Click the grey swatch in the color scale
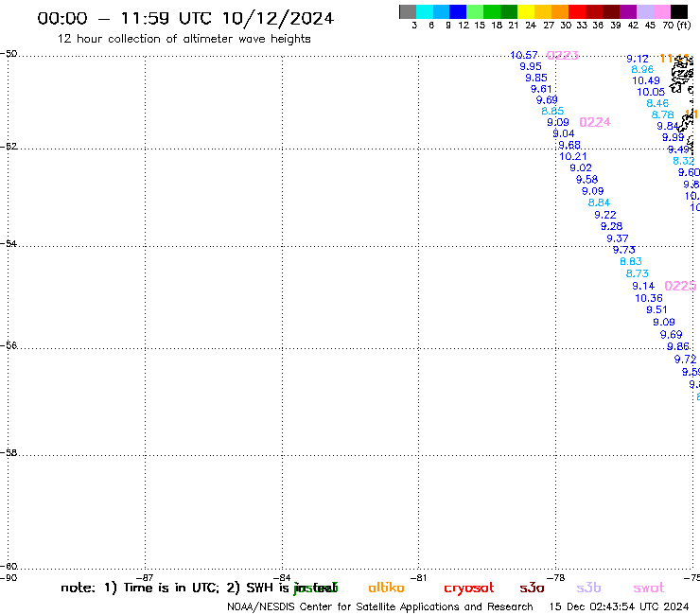This screenshot has width=700, height=615. (408, 11)
